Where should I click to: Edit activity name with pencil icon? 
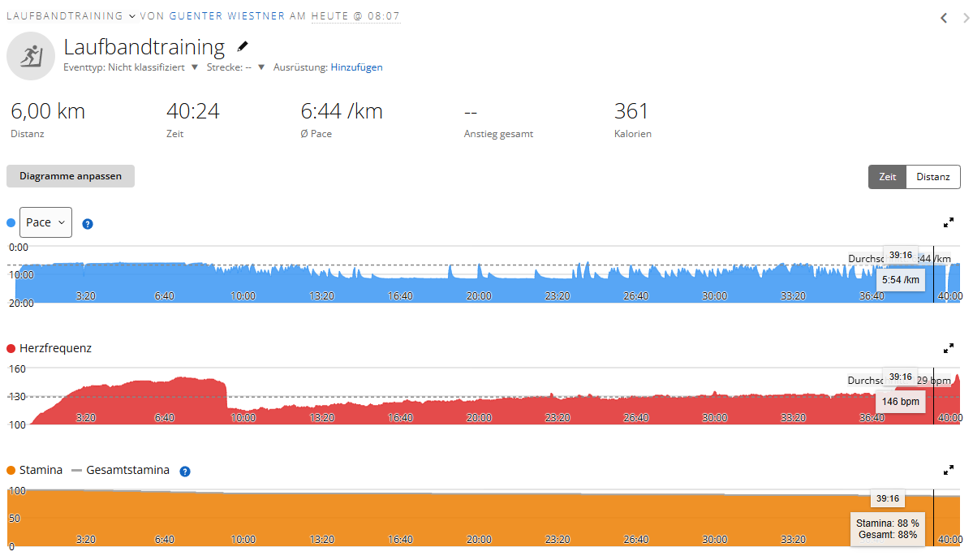point(243,46)
